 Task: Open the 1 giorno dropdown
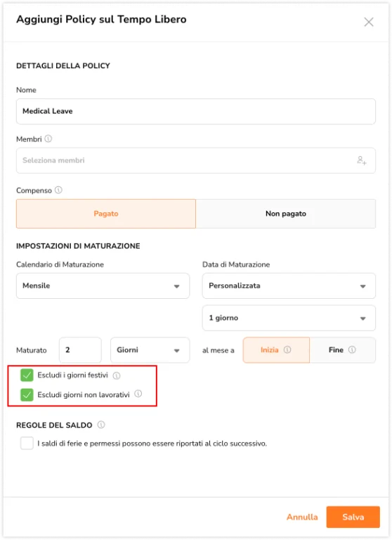tap(289, 318)
